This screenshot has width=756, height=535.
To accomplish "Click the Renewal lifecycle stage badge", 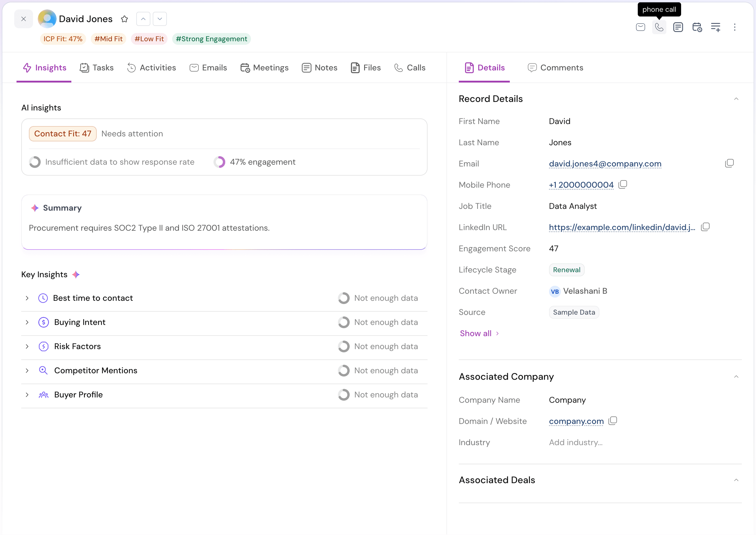I will click(566, 270).
